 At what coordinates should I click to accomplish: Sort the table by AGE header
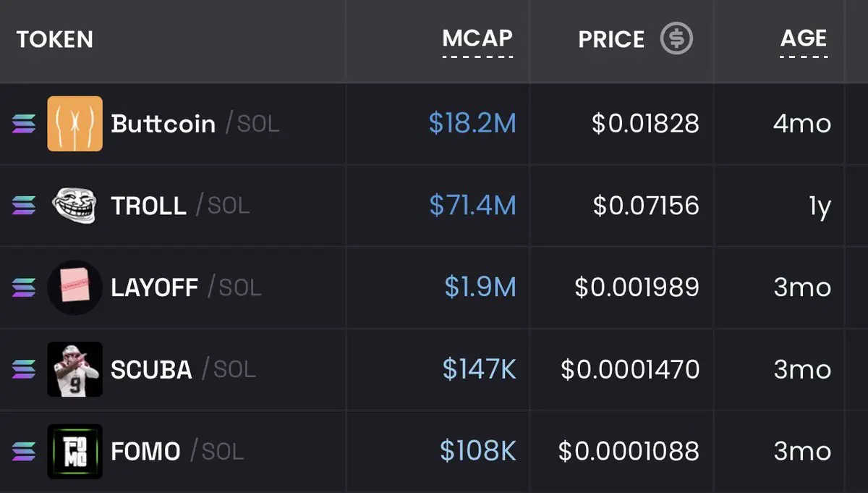[804, 38]
